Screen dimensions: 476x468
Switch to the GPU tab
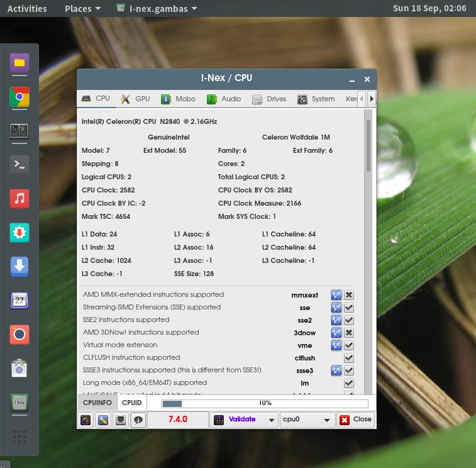click(x=136, y=99)
